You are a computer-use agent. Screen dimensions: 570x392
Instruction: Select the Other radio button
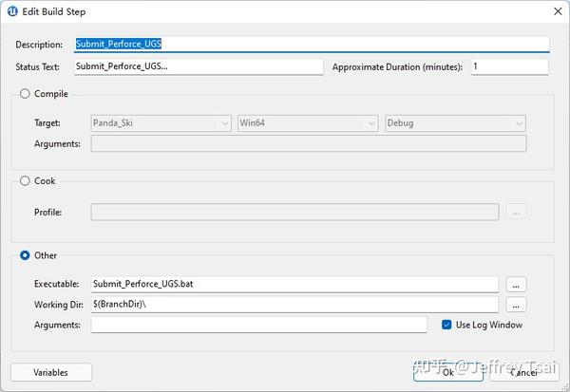coord(26,255)
